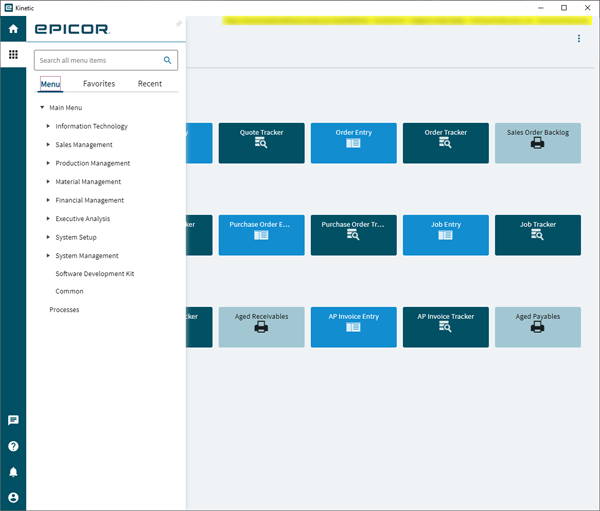Select Main Menu tree label
Screen dimensions: 600x511
66,108
